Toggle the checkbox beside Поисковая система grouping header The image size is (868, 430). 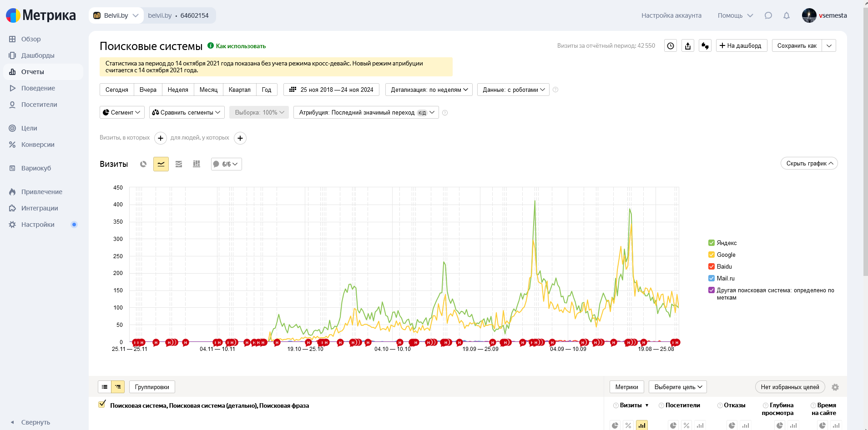102,405
